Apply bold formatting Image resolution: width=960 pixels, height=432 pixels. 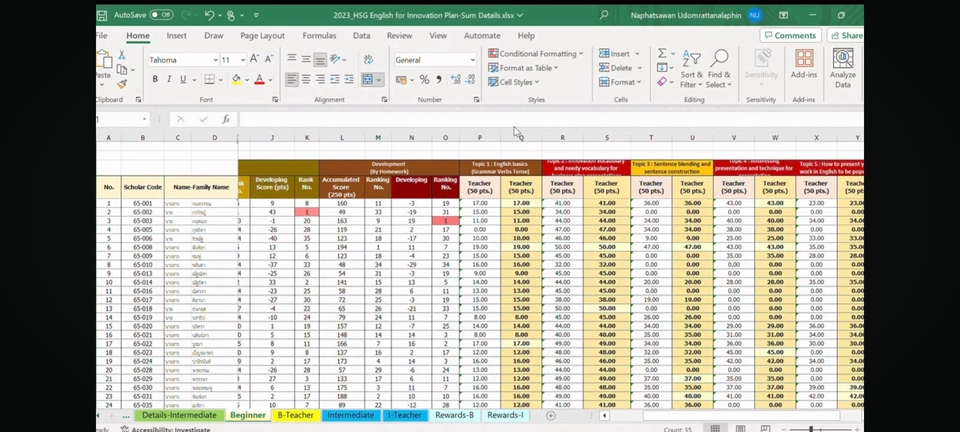[x=155, y=80]
